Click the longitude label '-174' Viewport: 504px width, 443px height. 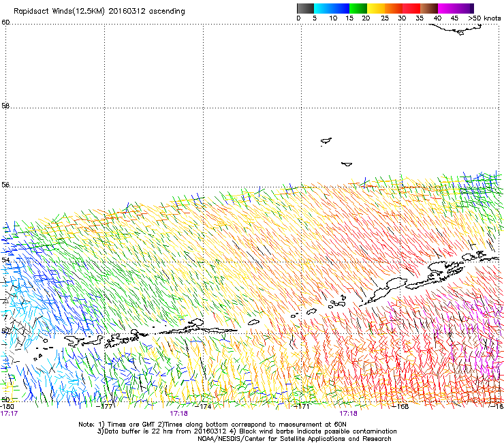coord(203,406)
